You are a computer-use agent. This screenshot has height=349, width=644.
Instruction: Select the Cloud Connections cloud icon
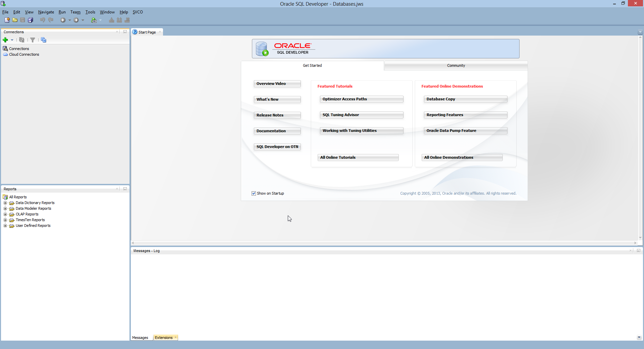(x=5, y=54)
